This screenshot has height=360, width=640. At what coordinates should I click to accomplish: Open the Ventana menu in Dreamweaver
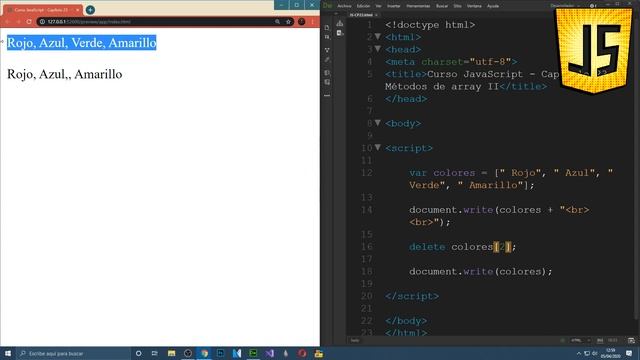pos(474,6)
